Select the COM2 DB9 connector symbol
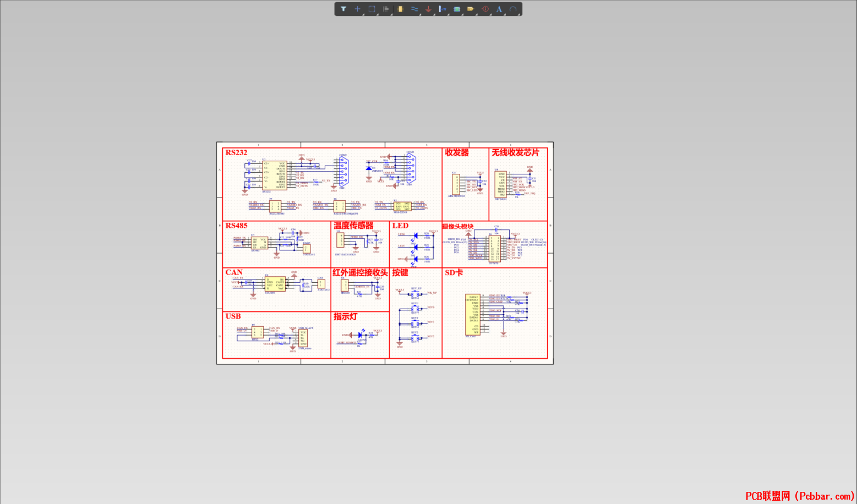The height and width of the screenshot is (504, 857). click(x=343, y=172)
